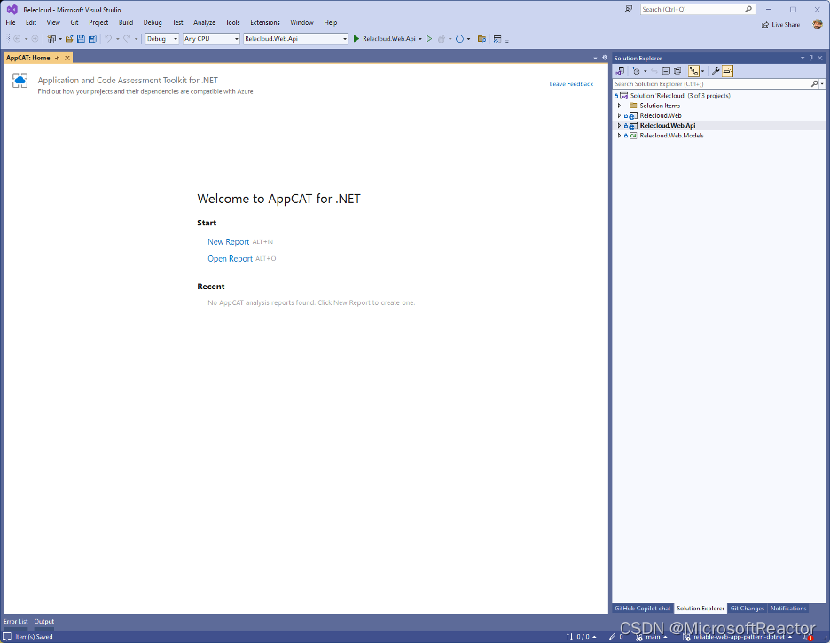Viewport: 830px width, 644px height.
Task: Switch to the GitHub Copilot chat tab
Action: click(643, 608)
